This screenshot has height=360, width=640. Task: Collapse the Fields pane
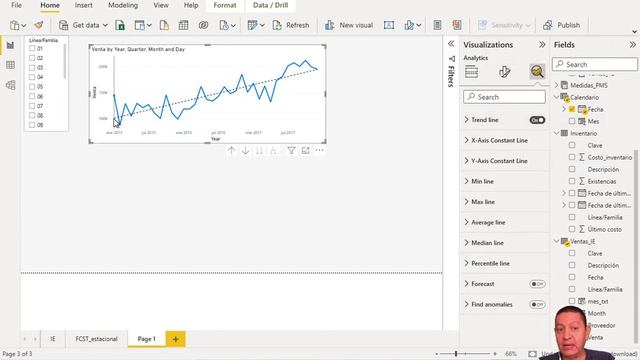coord(633,44)
